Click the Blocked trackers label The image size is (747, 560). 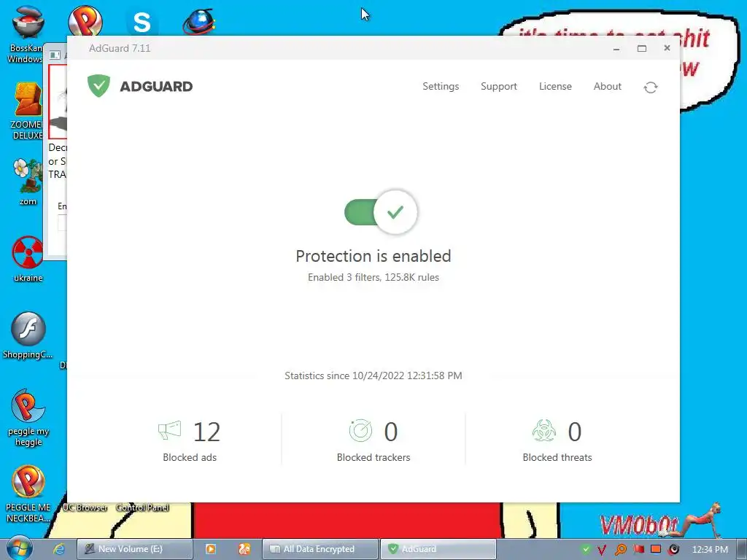point(373,457)
